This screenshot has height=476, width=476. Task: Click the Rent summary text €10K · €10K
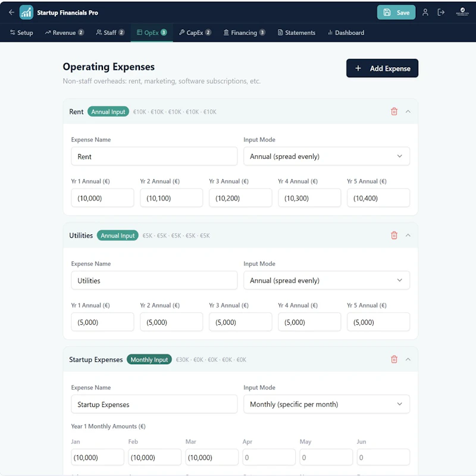[x=175, y=112]
